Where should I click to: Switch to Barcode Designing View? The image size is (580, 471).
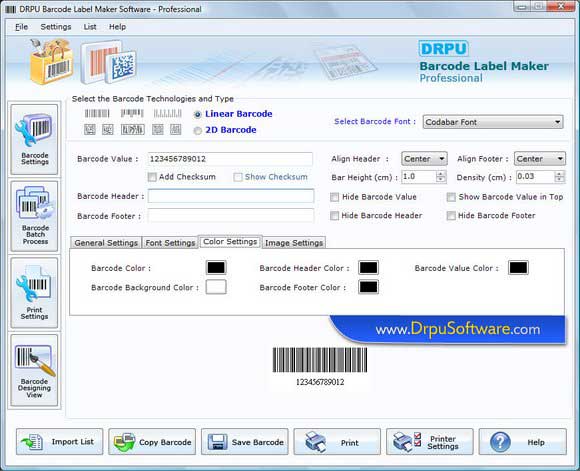[x=34, y=370]
